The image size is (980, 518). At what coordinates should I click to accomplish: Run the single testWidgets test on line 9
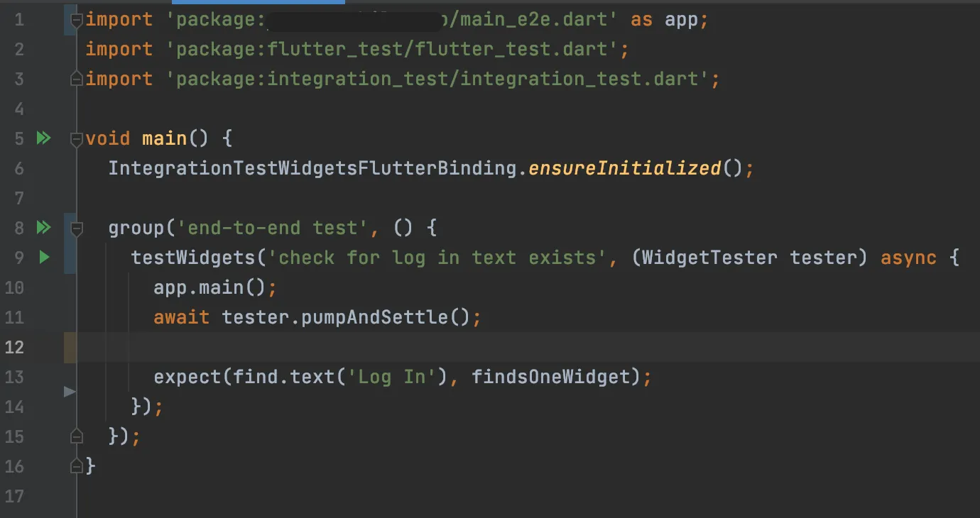tap(45, 258)
